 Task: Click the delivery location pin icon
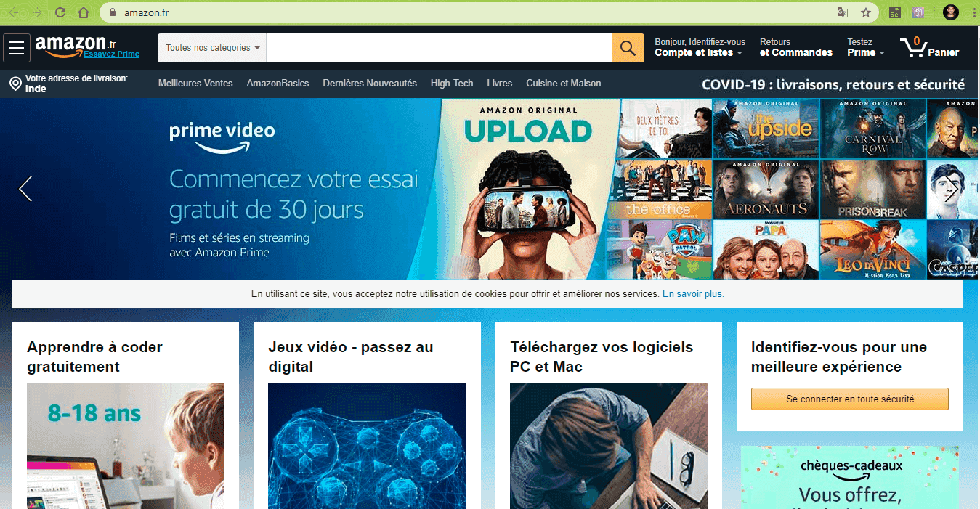(x=15, y=84)
